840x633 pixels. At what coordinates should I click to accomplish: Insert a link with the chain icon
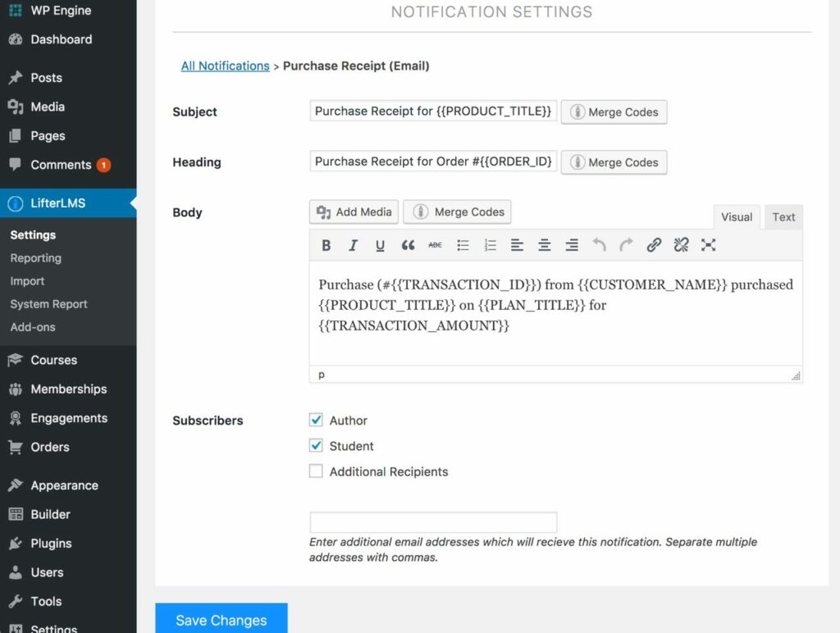(654, 245)
